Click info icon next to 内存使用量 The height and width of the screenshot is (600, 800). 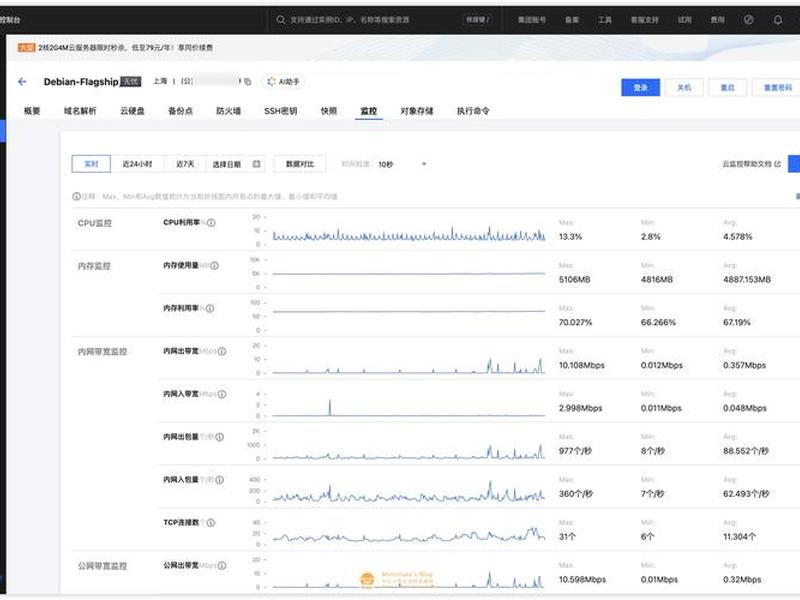click(x=214, y=266)
